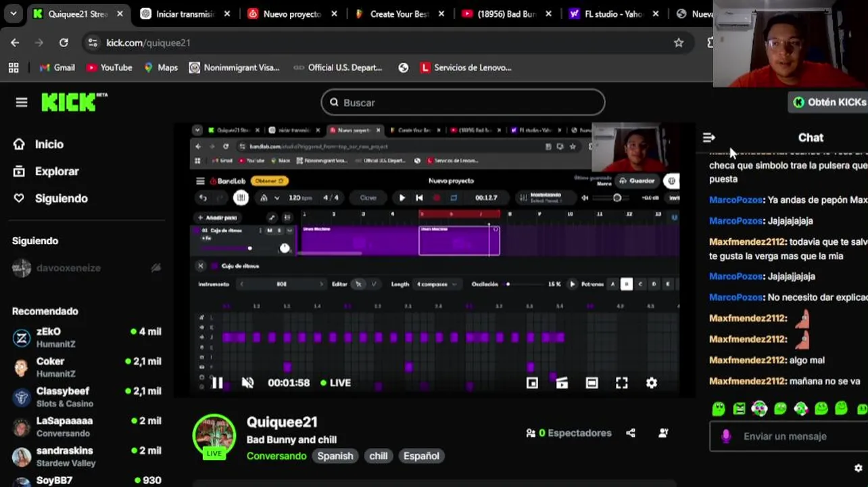Switch to the (18956) Bad Bunny YouTube tab
This screenshot has height=487, width=868.
point(507,14)
